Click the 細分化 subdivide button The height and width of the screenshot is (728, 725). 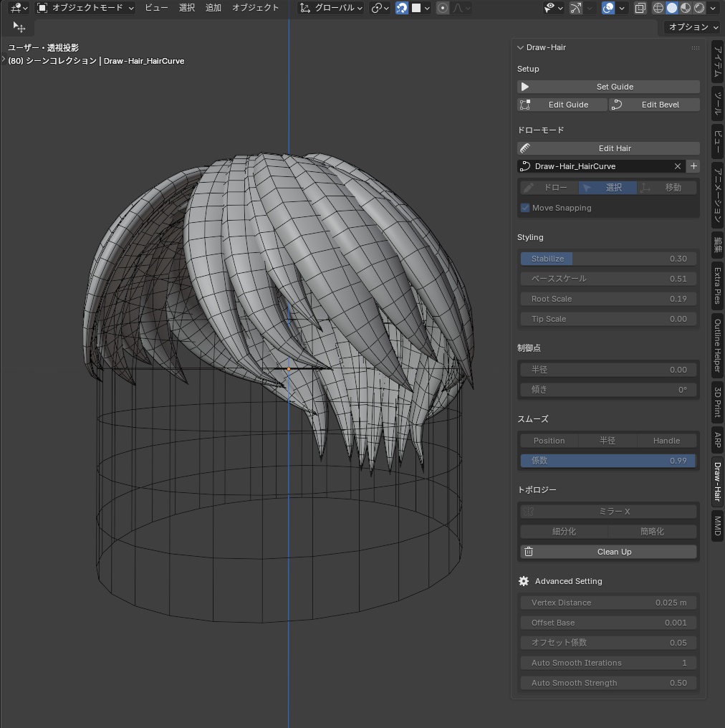(x=564, y=532)
